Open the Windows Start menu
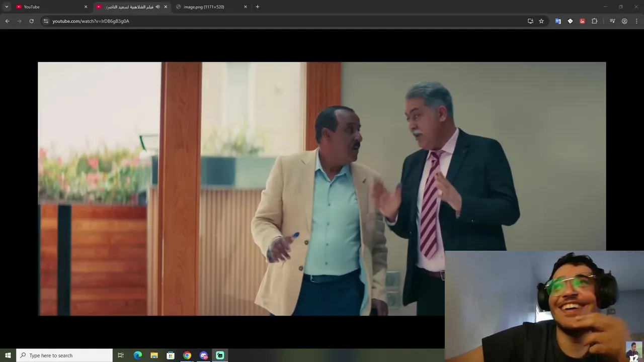Image resolution: width=644 pixels, height=362 pixels. click(8, 355)
